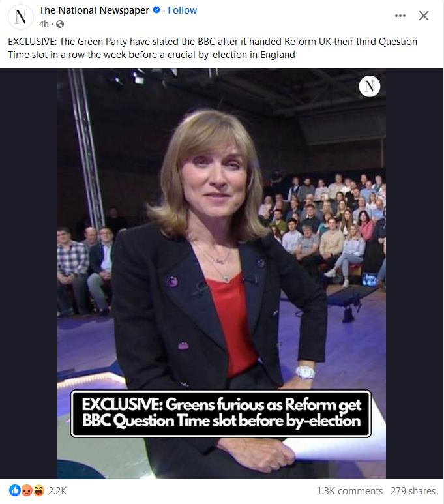Click the EXCLUSIVE Greens furious caption banner

[221, 413]
